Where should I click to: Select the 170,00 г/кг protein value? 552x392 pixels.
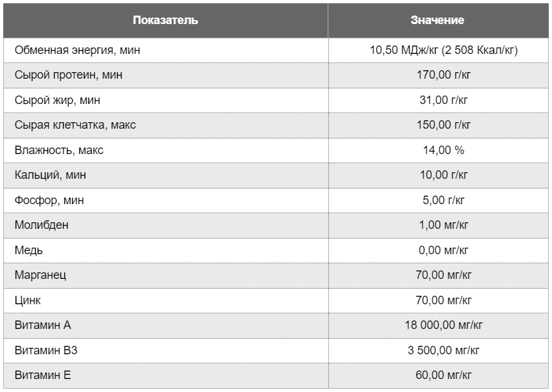coord(443,75)
